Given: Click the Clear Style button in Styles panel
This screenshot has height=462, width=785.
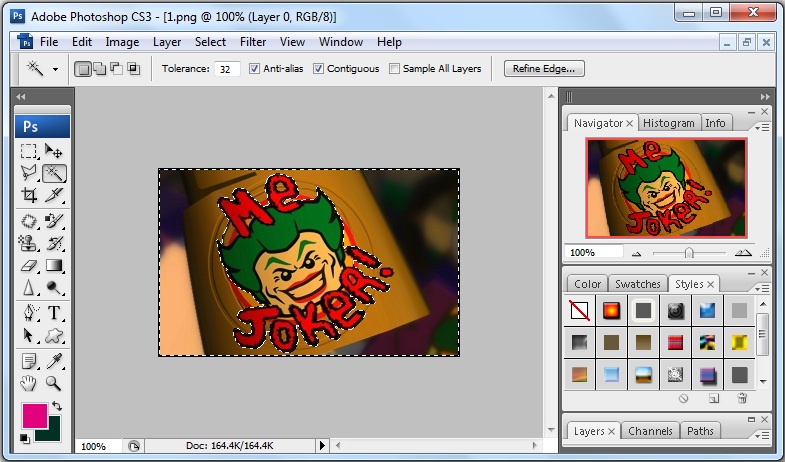Looking at the screenshot, I should point(683,398).
